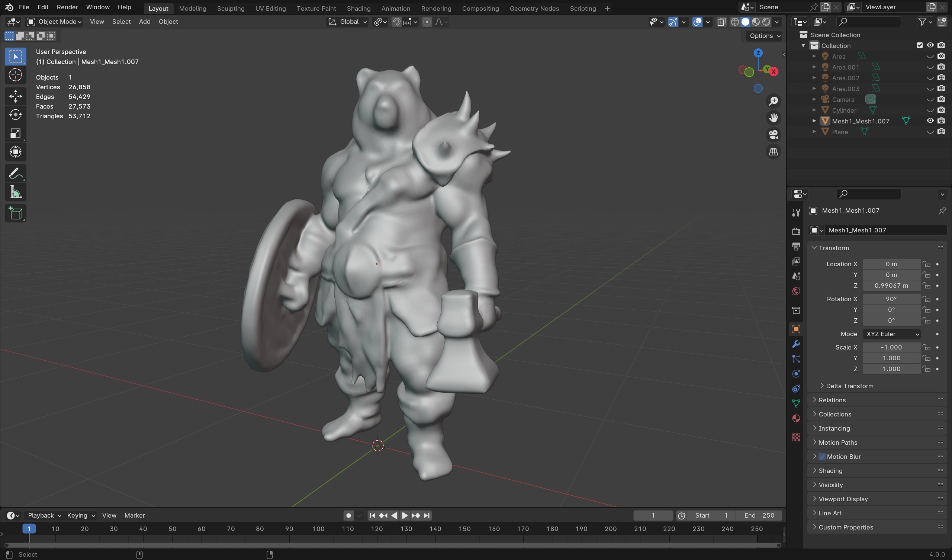Open the Physics properties tab

[796, 374]
